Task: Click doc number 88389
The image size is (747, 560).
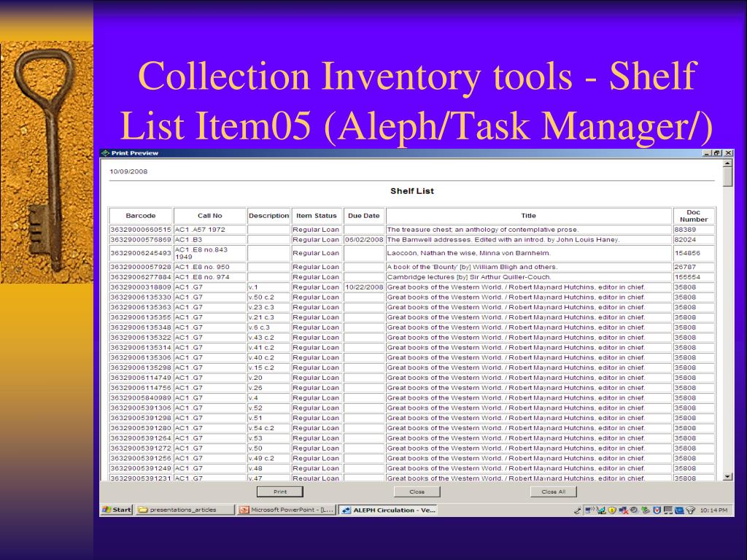Action: click(685, 230)
